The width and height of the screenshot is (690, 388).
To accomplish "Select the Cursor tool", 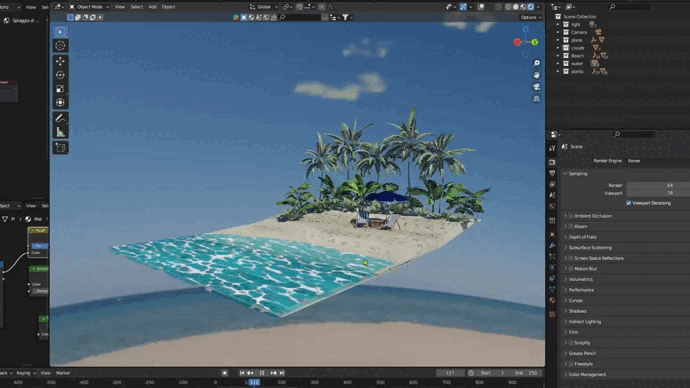I will tap(60, 45).
